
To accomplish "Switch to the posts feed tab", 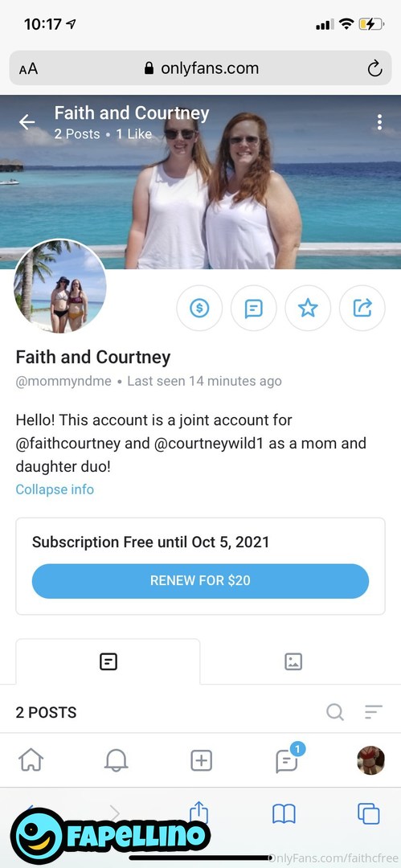I will pos(108,661).
